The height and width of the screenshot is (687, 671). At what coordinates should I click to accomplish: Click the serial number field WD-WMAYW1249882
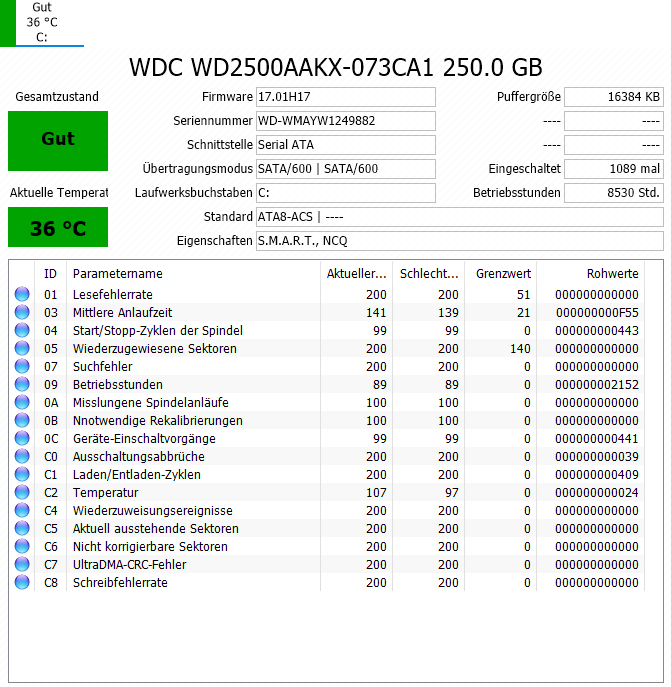coord(345,121)
